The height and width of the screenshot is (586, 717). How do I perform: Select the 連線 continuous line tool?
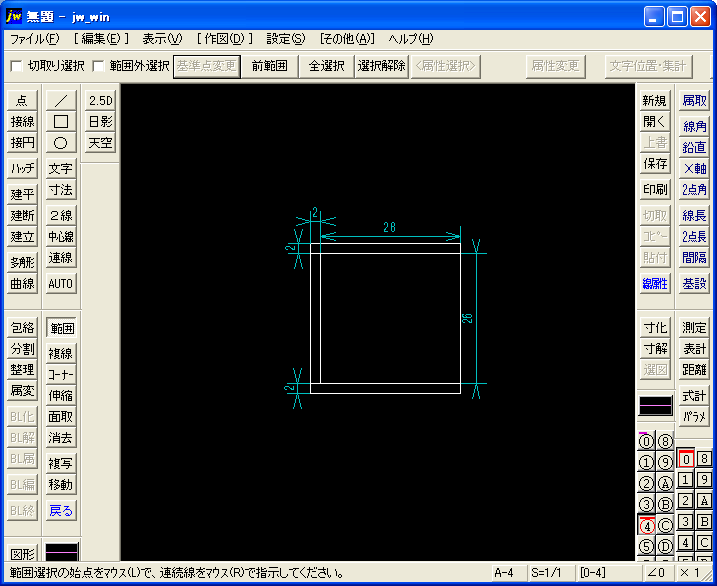(61, 258)
